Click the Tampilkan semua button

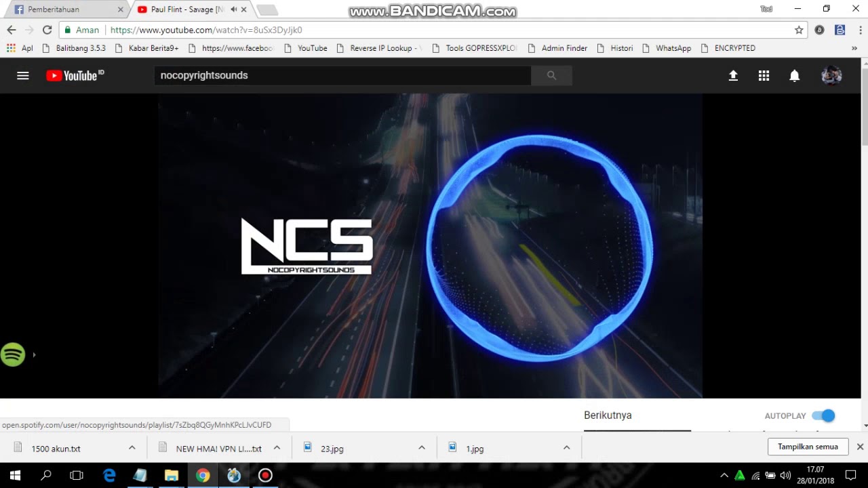(808, 447)
